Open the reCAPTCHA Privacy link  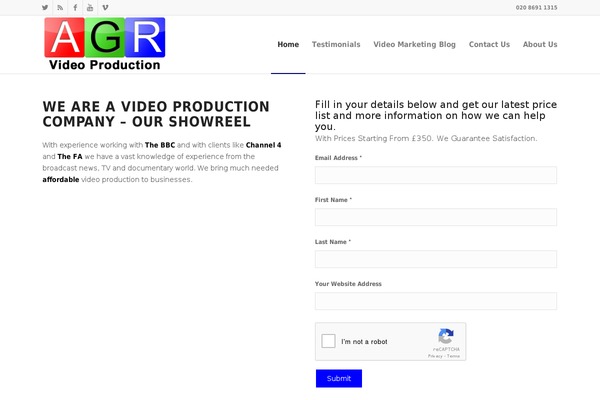pyautogui.click(x=435, y=356)
